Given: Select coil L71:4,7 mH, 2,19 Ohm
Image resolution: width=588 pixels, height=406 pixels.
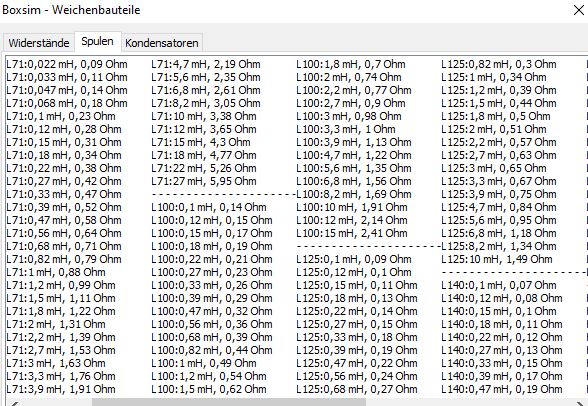Looking at the screenshot, I should tap(206, 64).
